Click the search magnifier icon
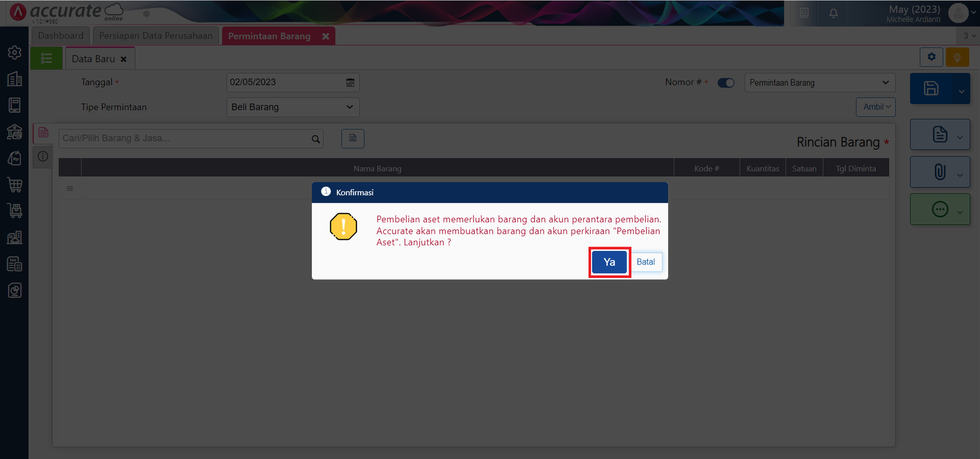This screenshot has width=980, height=459. click(x=315, y=139)
